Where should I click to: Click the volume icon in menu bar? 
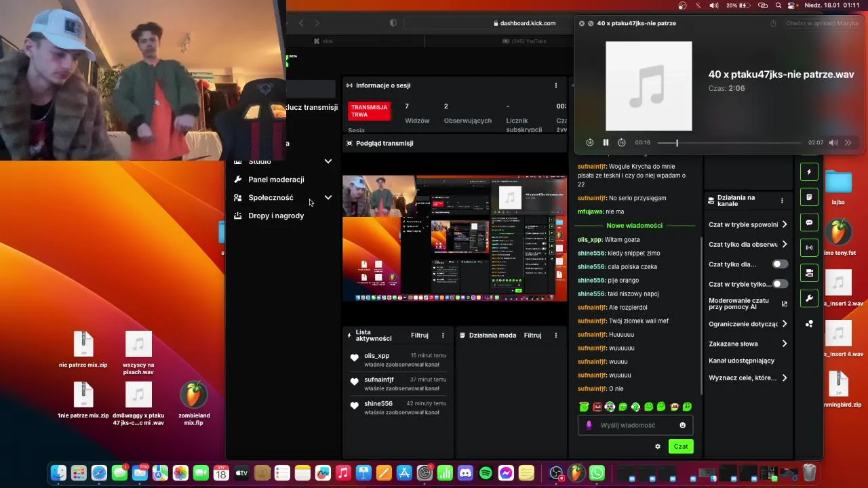click(x=713, y=5)
